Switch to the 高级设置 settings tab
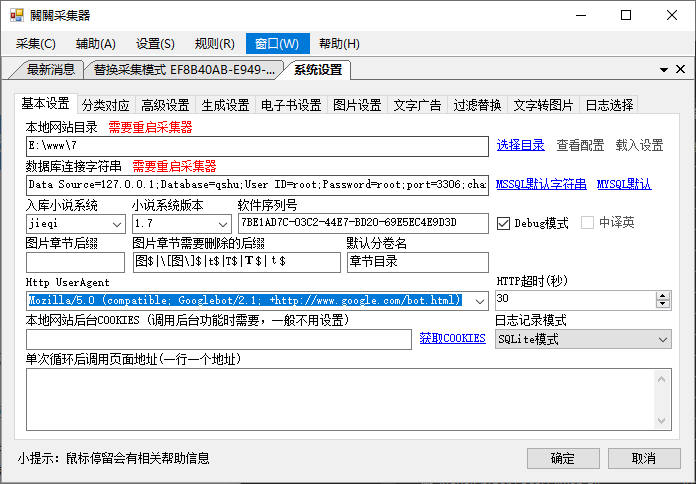 166,105
